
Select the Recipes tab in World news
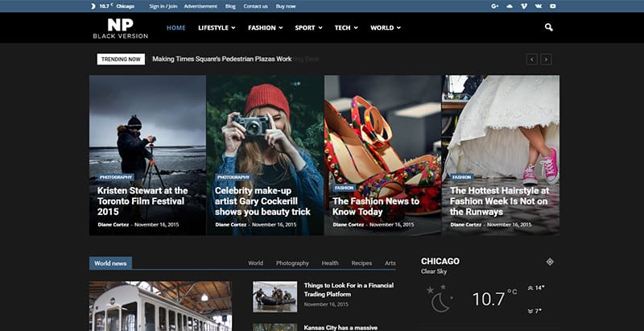tap(361, 263)
